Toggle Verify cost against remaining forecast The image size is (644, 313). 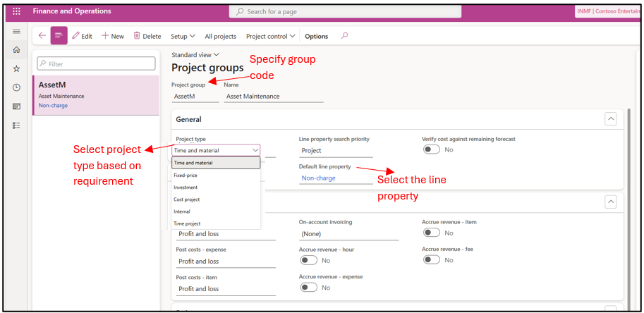pyautogui.click(x=432, y=149)
